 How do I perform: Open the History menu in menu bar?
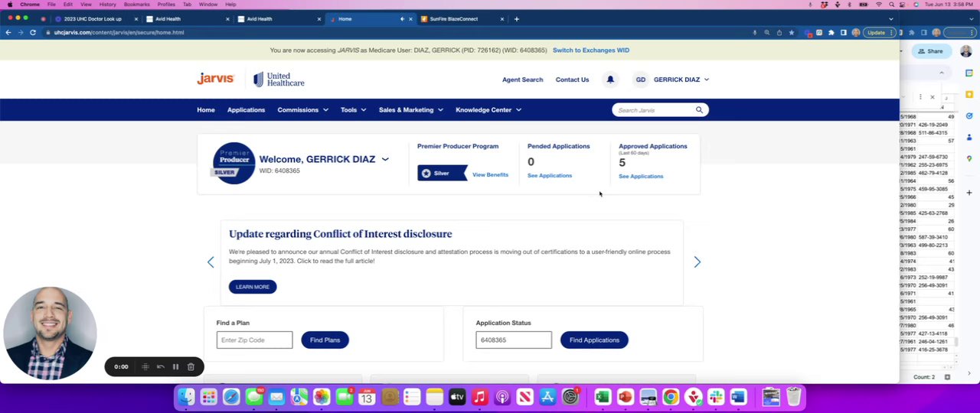coord(107,5)
